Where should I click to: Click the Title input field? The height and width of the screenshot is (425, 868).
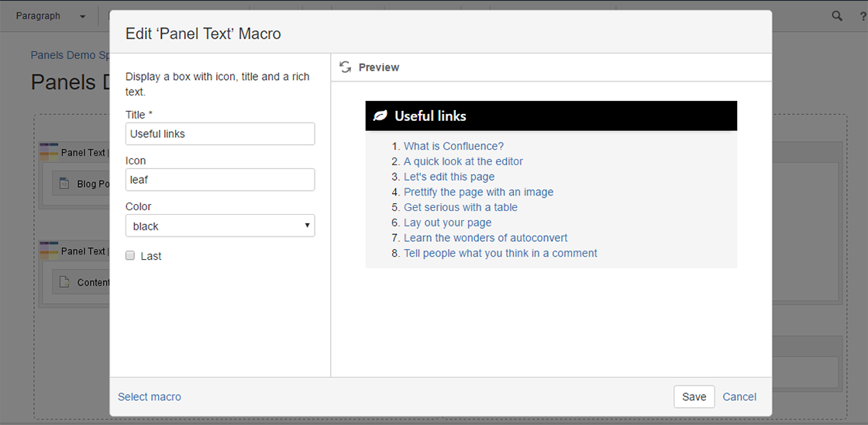coord(220,133)
